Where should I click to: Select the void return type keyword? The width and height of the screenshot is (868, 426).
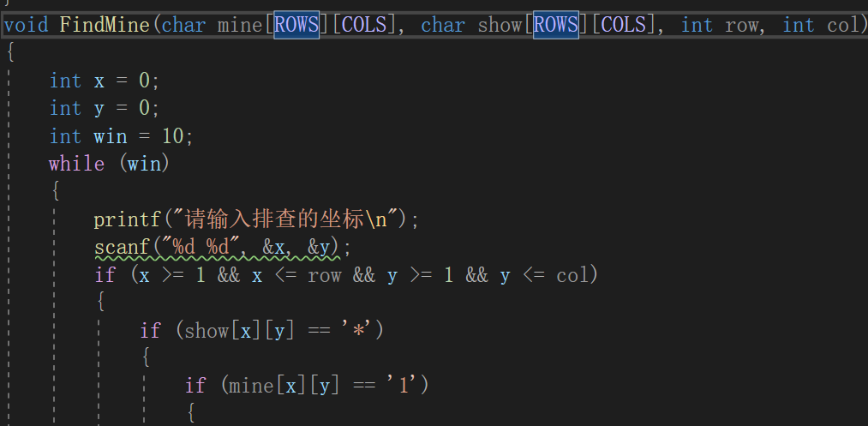pos(26,25)
